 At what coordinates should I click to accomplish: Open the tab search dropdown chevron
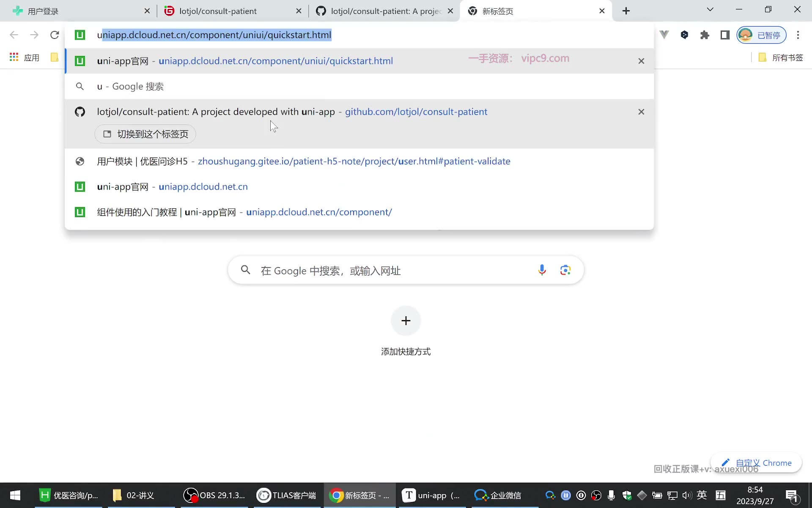(710, 9)
